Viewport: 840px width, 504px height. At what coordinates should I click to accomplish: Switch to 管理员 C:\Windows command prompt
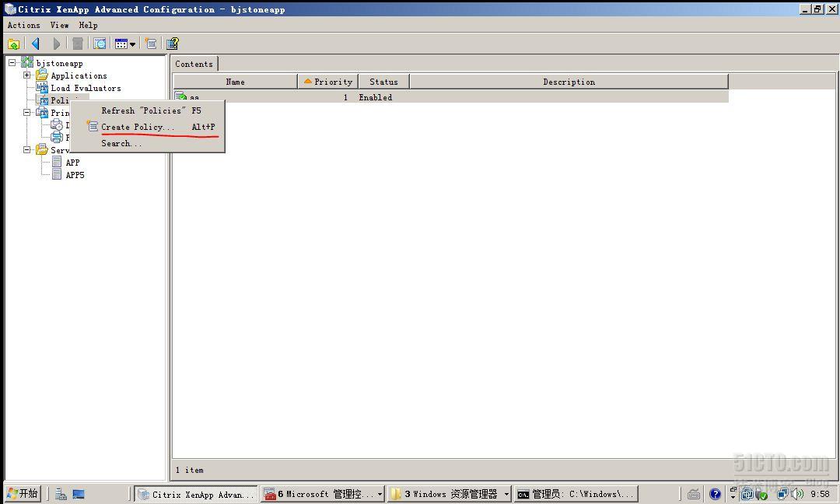pyautogui.click(x=576, y=494)
